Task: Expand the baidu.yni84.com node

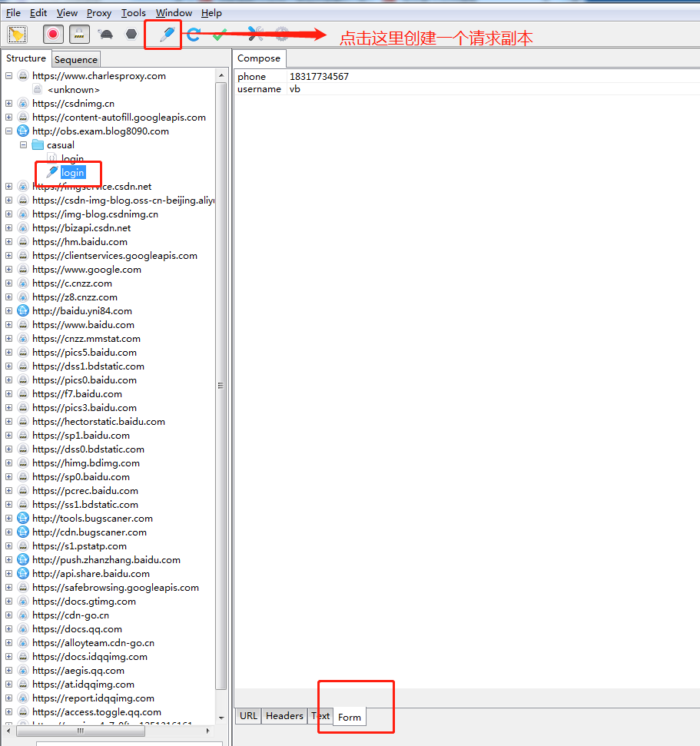Action: pos(8,310)
